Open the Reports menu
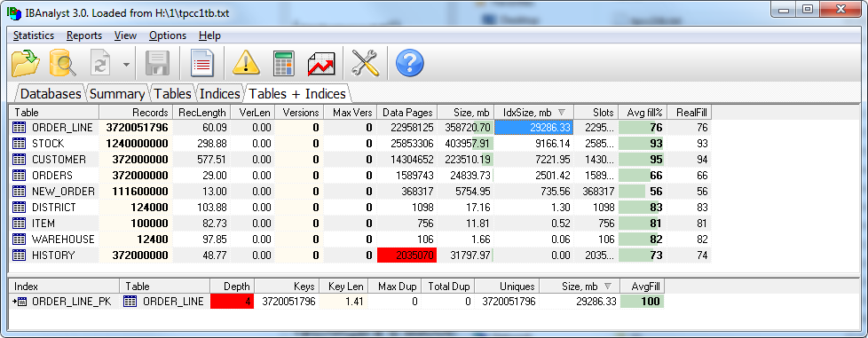 tap(84, 35)
